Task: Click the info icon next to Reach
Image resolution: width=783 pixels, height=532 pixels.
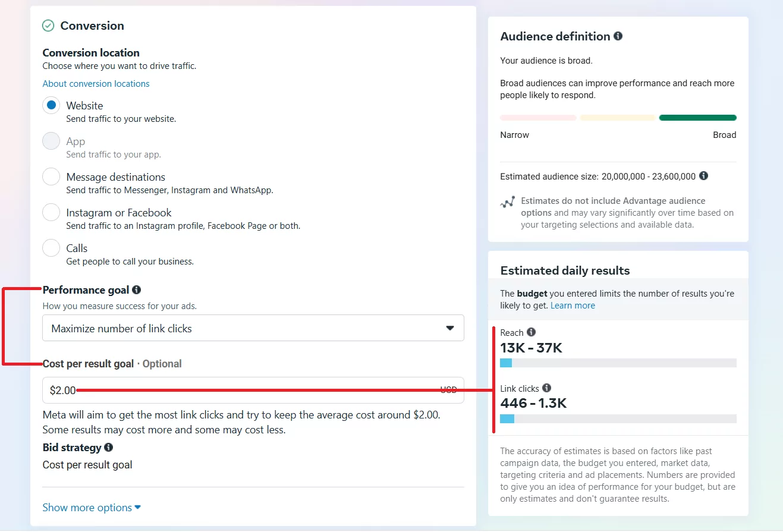Action: (x=531, y=332)
